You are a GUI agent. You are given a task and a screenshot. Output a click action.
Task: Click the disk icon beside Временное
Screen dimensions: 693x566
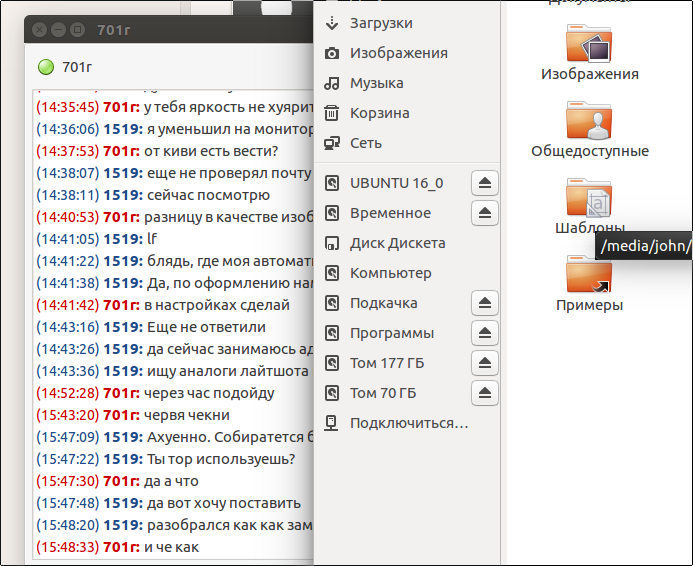(332, 213)
